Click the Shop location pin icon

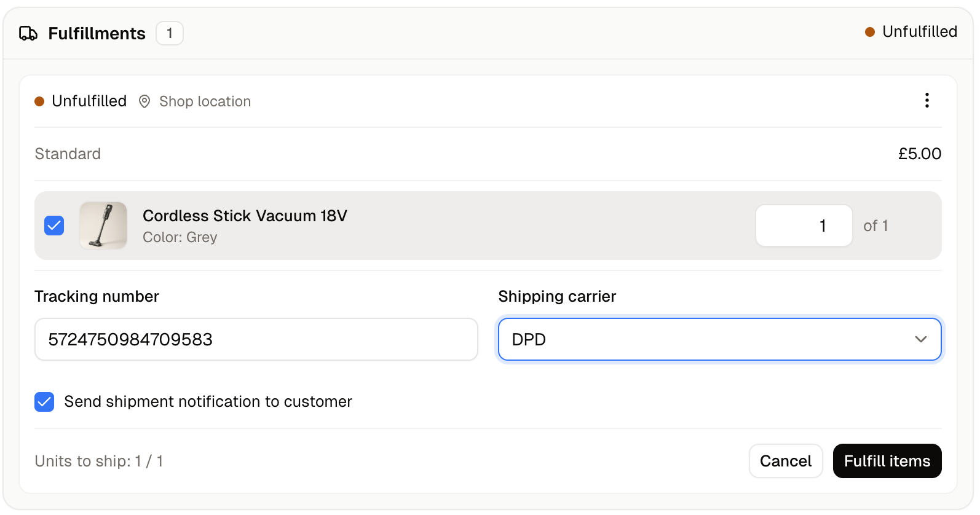pyautogui.click(x=144, y=101)
